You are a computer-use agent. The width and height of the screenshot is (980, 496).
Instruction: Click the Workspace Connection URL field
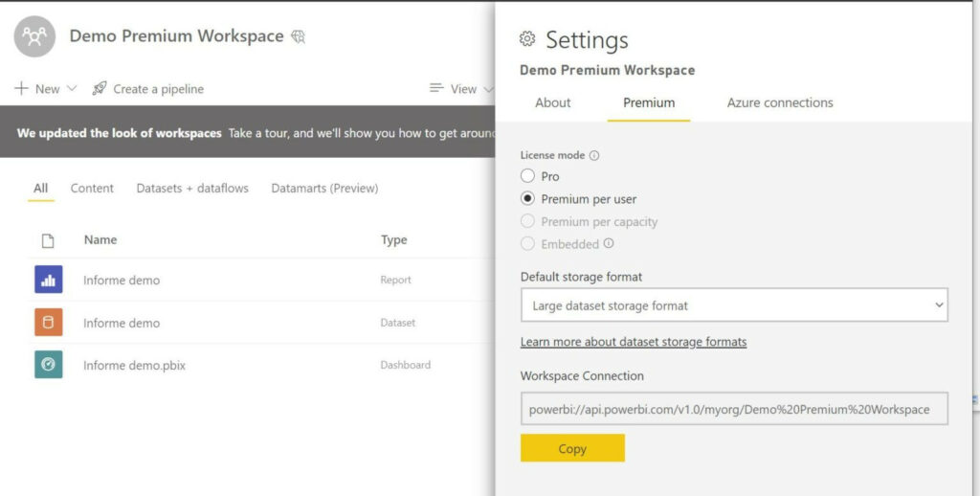(734, 409)
